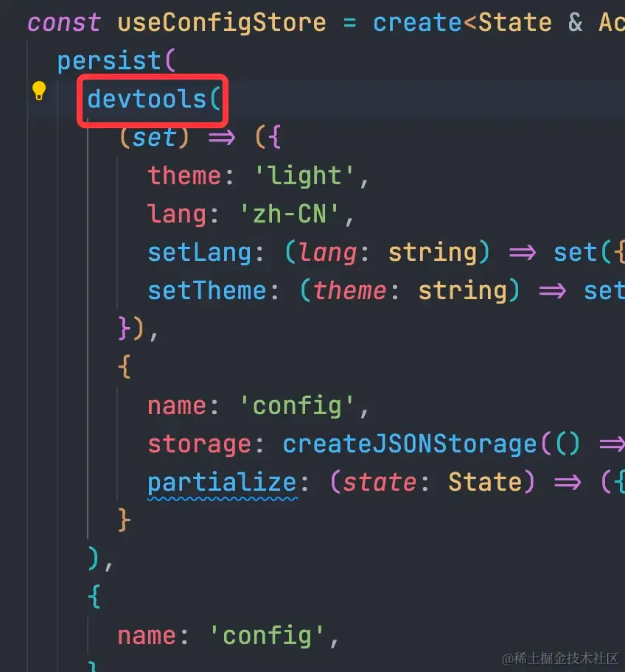Click the italic lang parameter in setLang
625x672 pixels.
[x=327, y=253]
